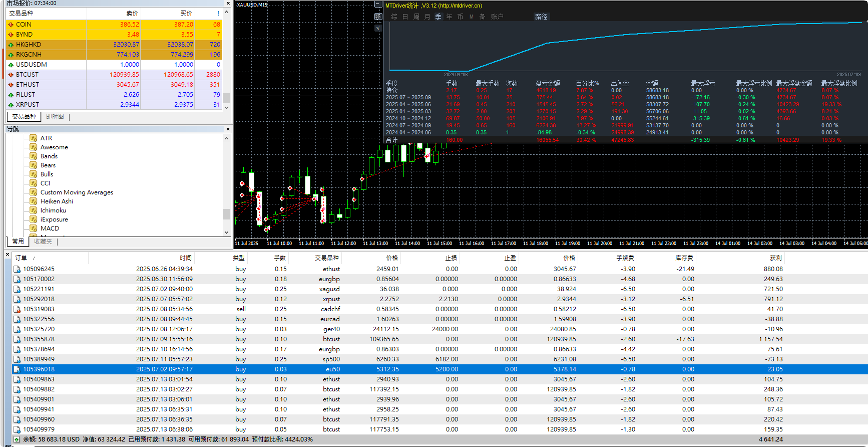Image resolution: width=868 pixels, height=447 pixels.
Task: Select the 交易品种 tab in Market Watch
Action: 24,116
